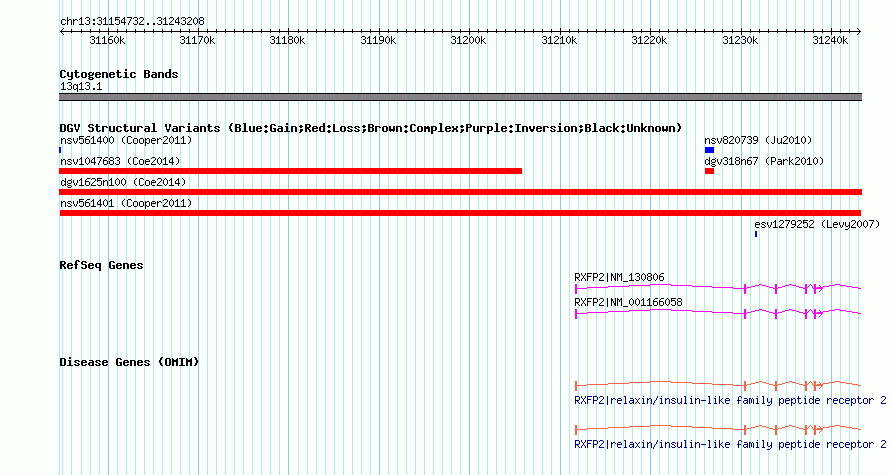890x475 pixels.
Task: Click the 31180k ruler tick label
Action: 287,40
